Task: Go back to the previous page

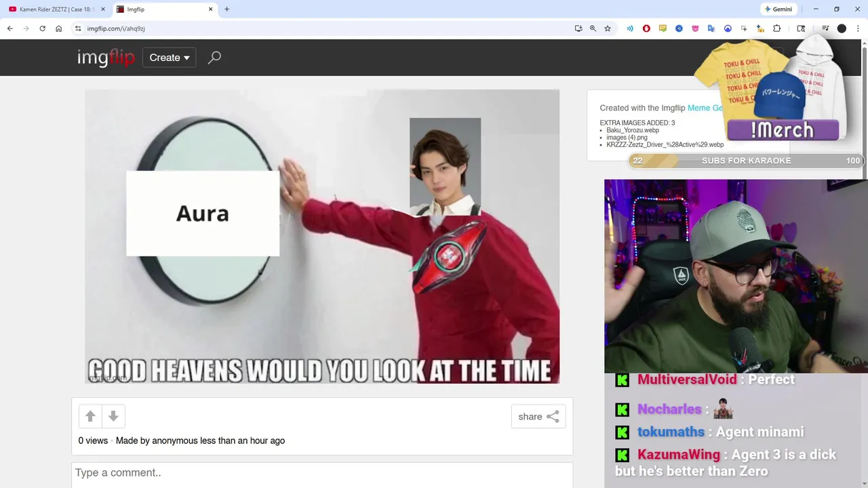Action: tap(10, 28)
